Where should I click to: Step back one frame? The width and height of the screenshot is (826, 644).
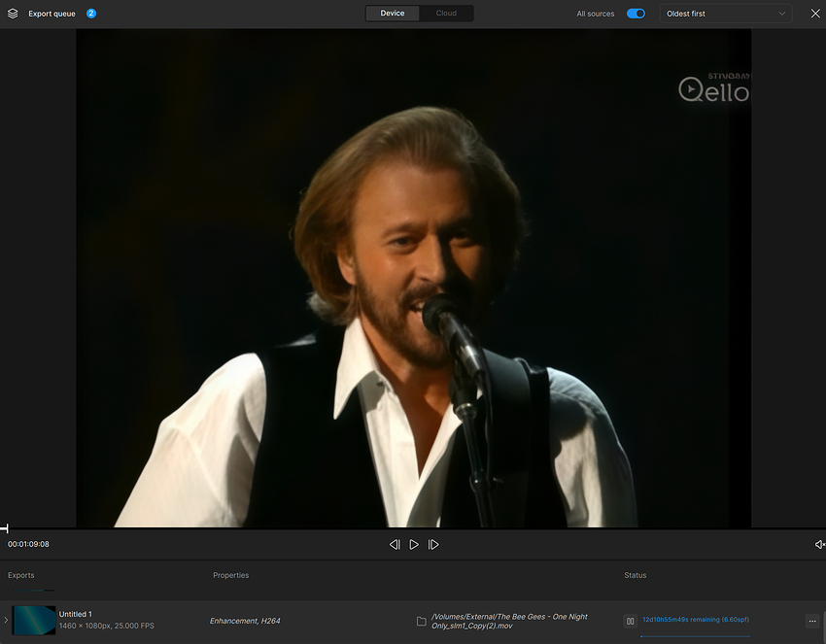395,545
